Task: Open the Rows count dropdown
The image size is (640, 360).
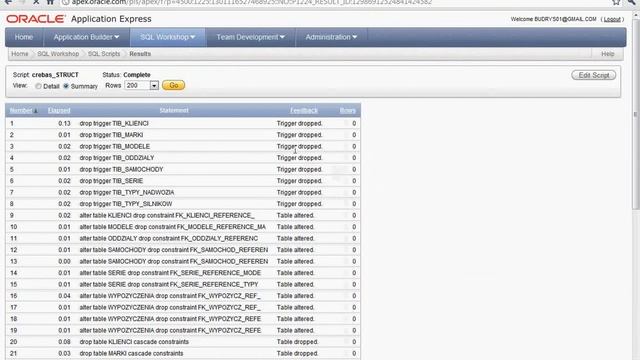Action: tap(154, 86)
